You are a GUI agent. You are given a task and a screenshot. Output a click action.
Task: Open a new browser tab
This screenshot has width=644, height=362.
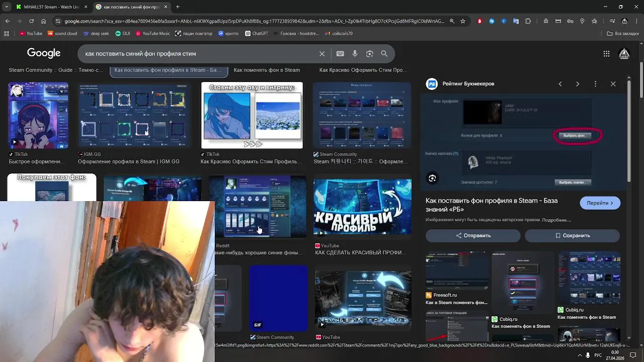coord(178,7)
